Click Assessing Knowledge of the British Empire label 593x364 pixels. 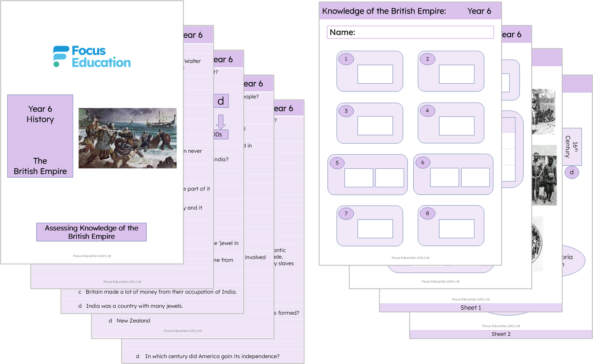[x=92, y=232]
